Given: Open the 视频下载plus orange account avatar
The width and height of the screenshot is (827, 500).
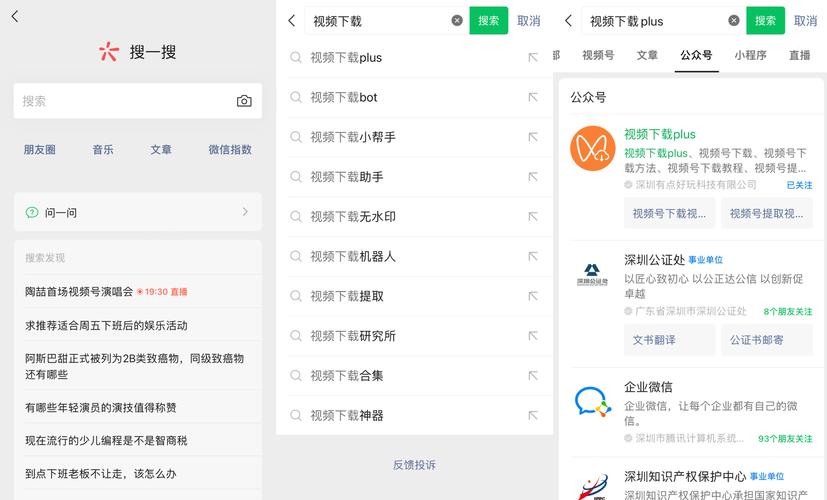Looking at the screenshot, I should pos(593,148).
